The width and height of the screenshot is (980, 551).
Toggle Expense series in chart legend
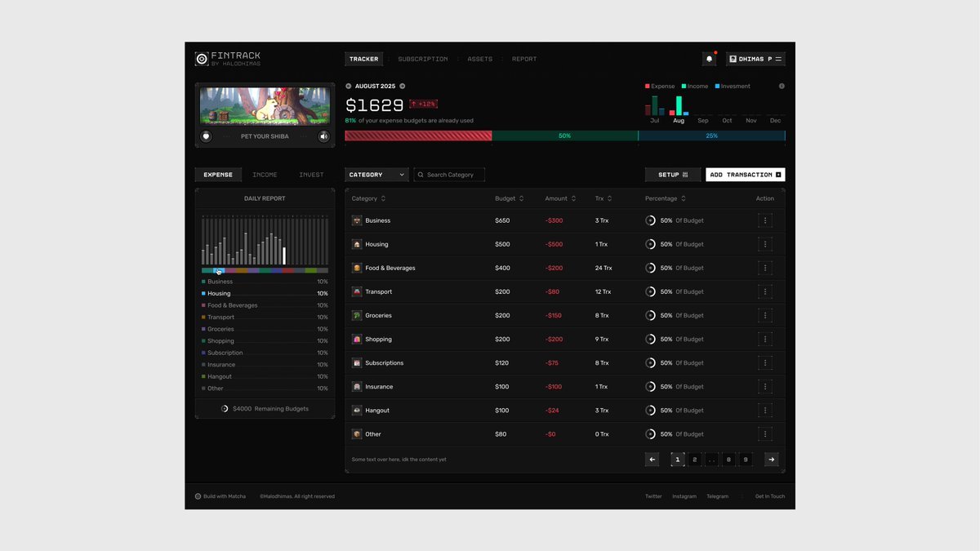point(661,86)
